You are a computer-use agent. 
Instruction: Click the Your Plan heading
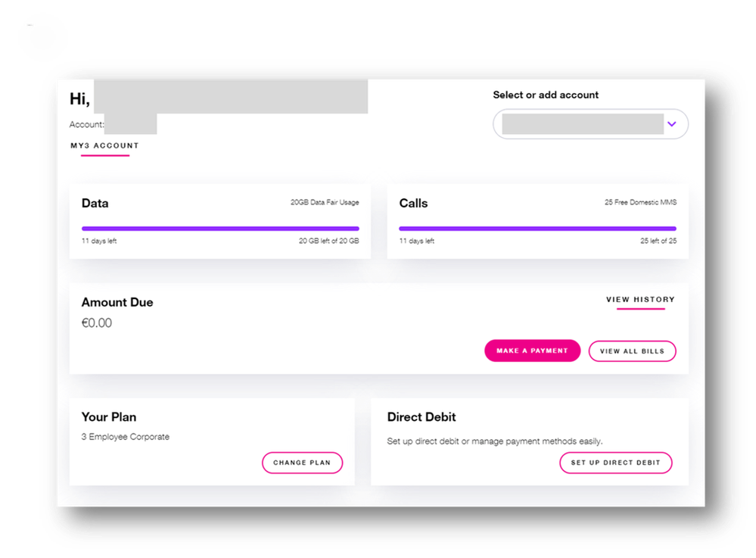109,417
